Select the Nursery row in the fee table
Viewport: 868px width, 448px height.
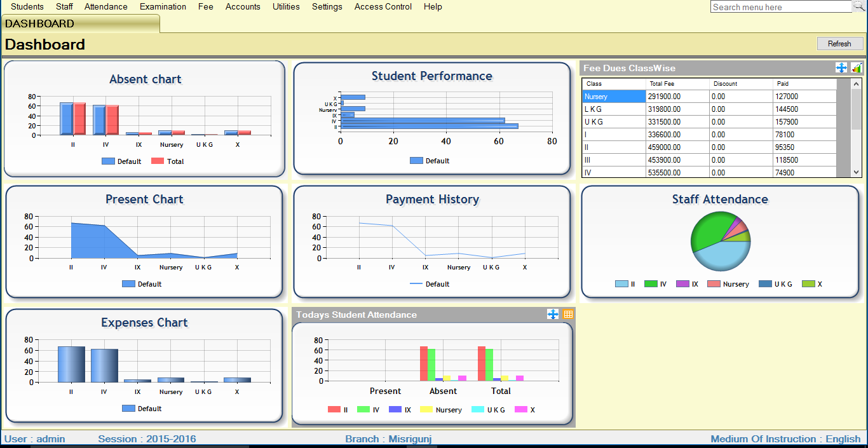[614, 97]
